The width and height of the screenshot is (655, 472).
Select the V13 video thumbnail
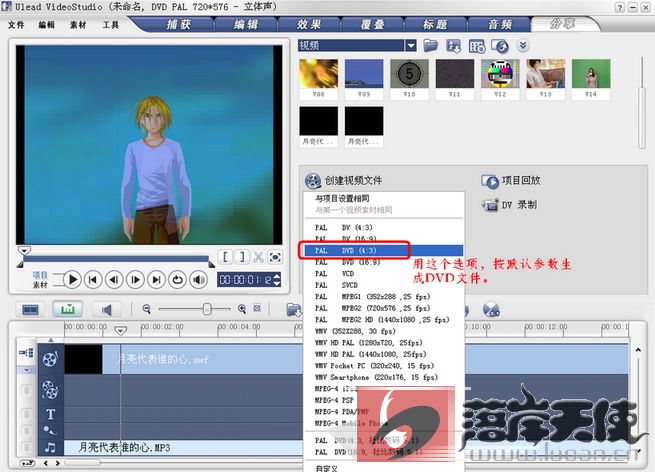(x=546, y=74)
